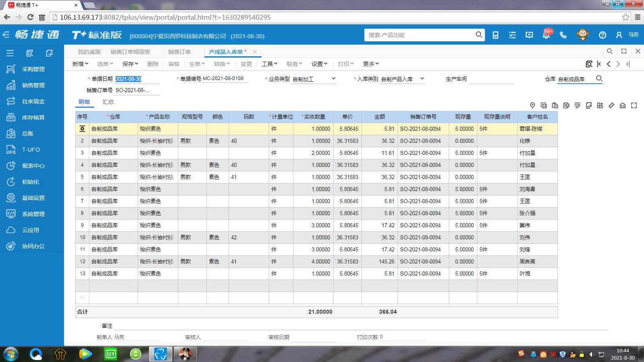Screen dimensions: 644x362
Task: Switch to 销售订单 tab
Action: (180, 52)
